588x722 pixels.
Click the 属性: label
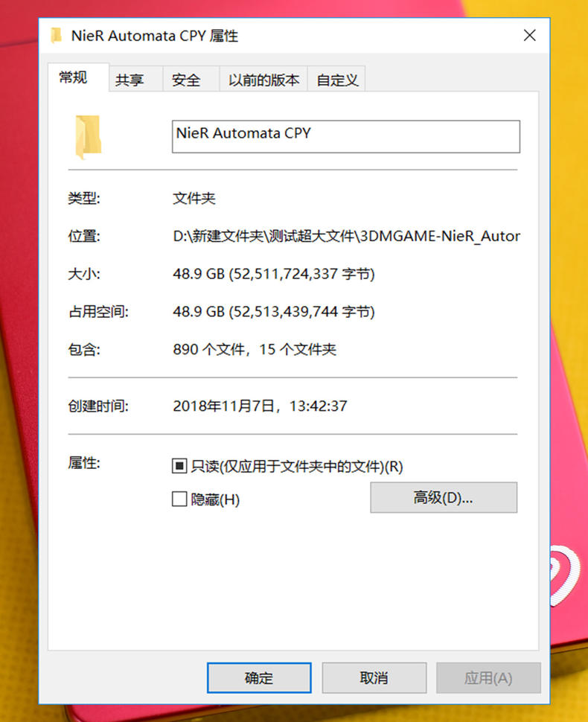tap(84, 462)
